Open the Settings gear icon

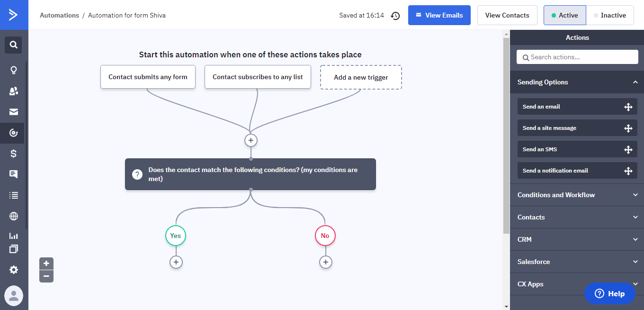14,270
